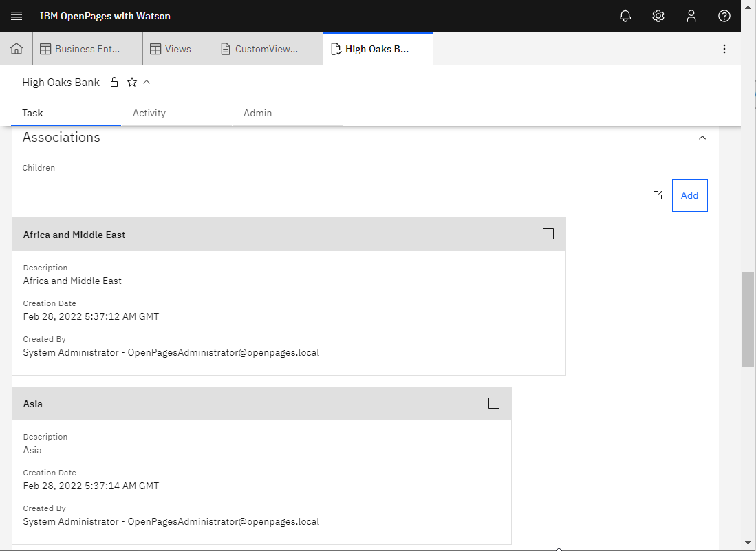Viewport: 756px width, 551px height.
Task: Go to the Home tab icon
Action: click(x=17, y=49)
